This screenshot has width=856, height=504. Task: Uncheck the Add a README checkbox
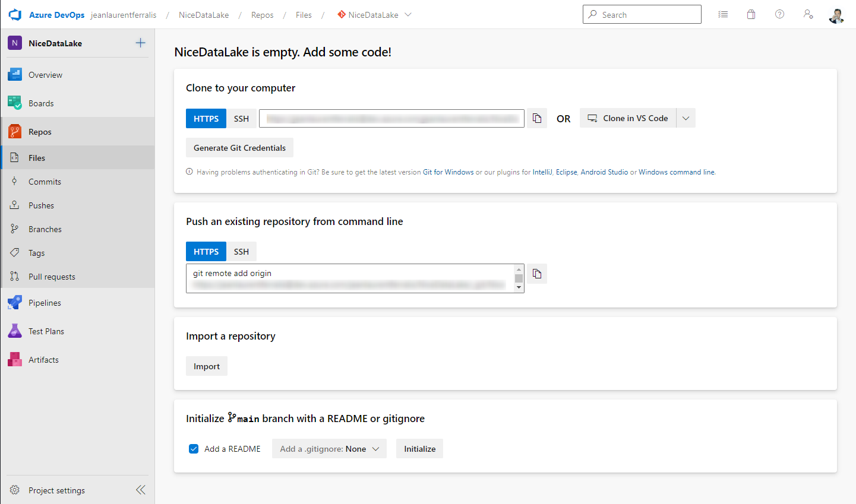tap(194, 449)
